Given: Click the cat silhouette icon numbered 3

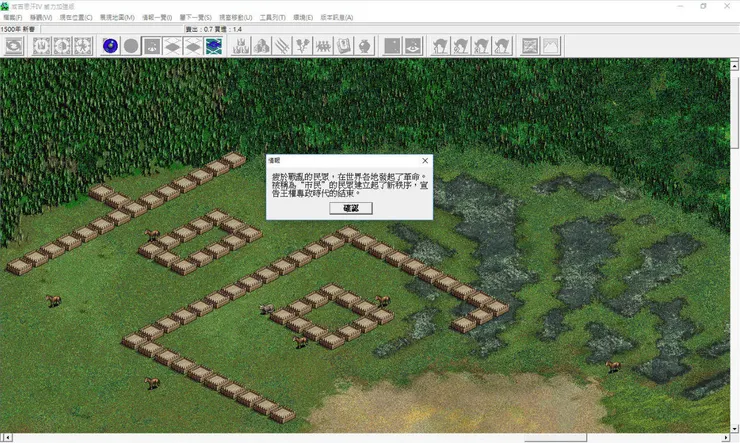Looking at the screenshot, I should coord(482,46).
